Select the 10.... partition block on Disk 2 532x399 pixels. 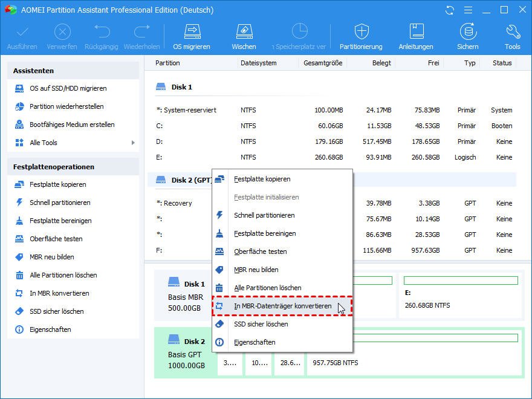click(259, 363)
